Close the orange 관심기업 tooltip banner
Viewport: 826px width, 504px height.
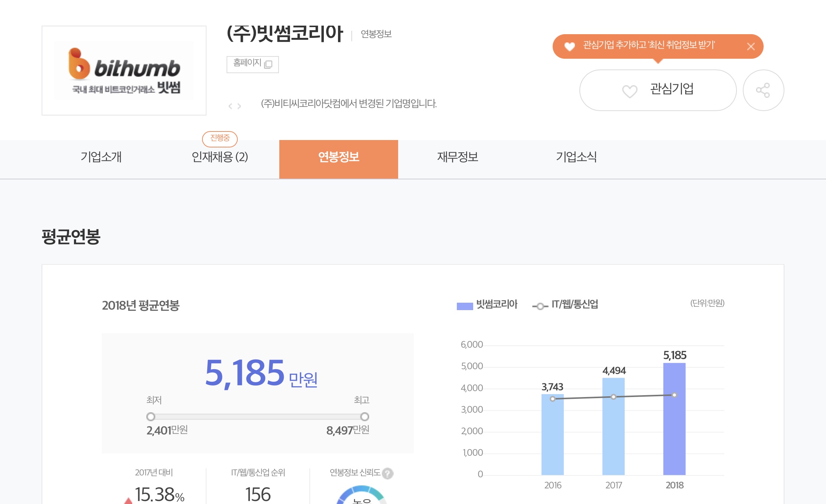(751, 46)
